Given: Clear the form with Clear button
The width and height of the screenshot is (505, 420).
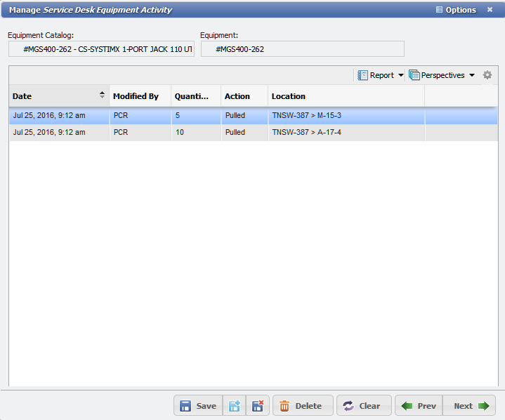Looking at the screenshot, I should click(x=362, y=406).
